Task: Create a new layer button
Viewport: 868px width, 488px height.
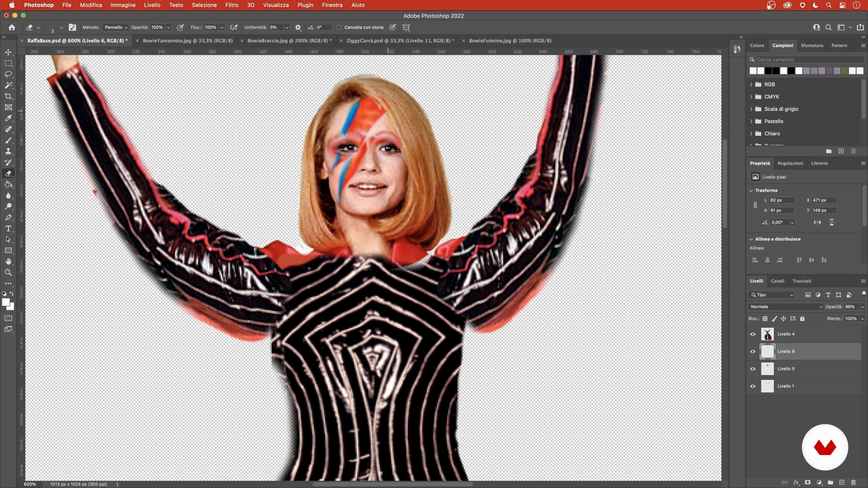Action: 842,482
